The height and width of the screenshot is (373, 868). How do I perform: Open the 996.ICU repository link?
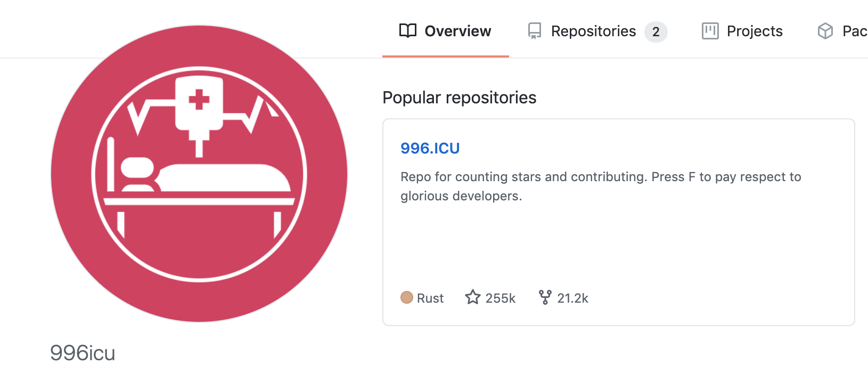(x=430, y=148)
